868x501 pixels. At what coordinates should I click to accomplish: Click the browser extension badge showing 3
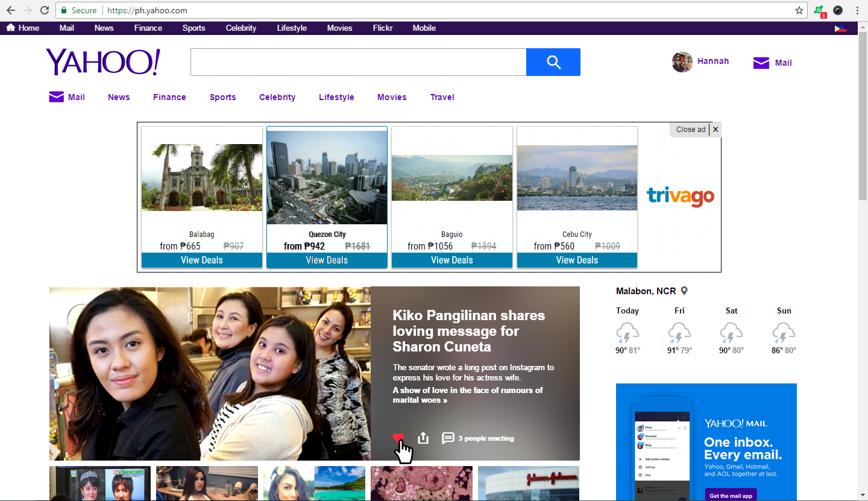(819, 10)
